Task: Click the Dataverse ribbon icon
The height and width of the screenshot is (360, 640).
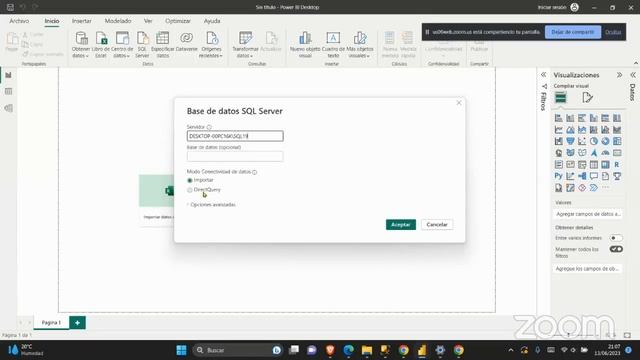Action: [x=187, y=42]
